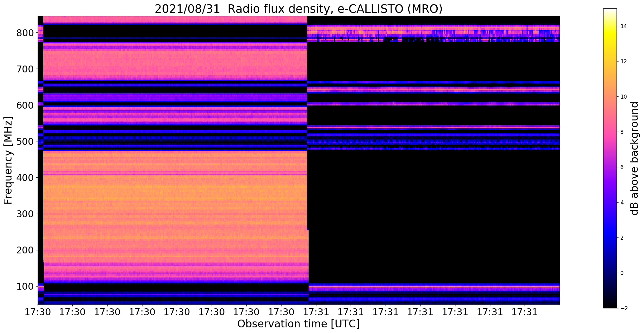Click the 4 value on the colorbar scale
Image resolution: width=644 pixels, height=333 pixels.
click(622, 203)
